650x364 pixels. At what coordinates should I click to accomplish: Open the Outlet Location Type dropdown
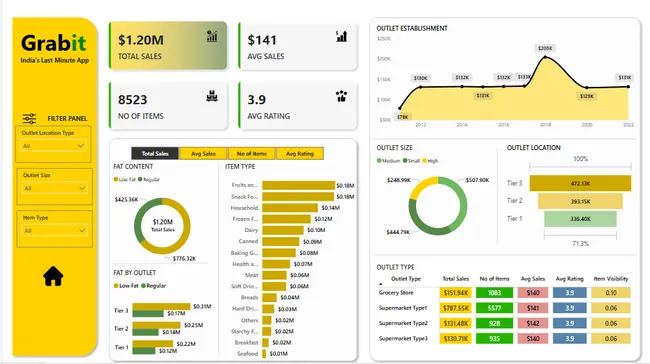coord(53,146)
